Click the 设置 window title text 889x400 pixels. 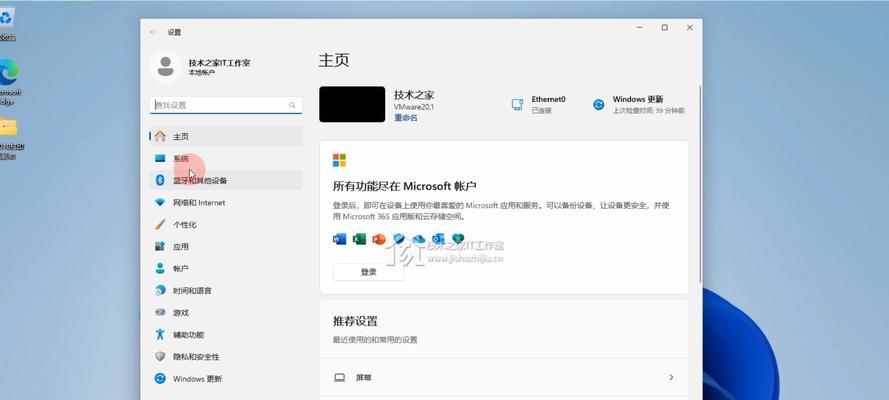coord(174,32)
